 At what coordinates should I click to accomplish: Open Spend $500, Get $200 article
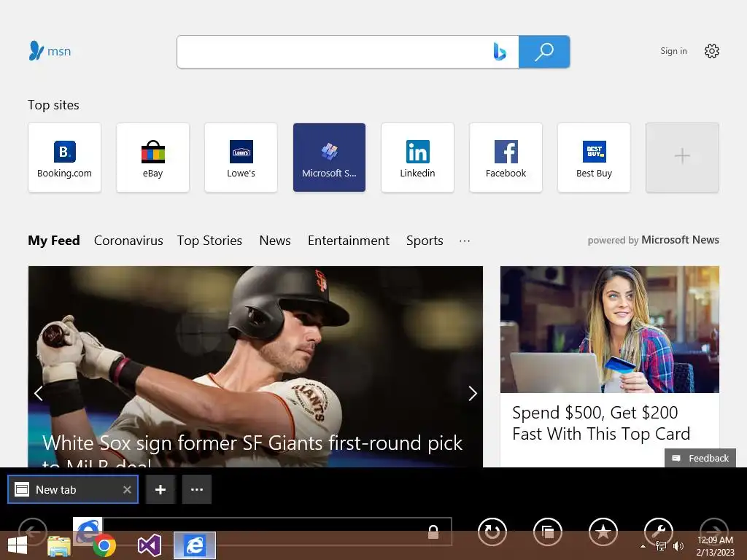(601, 424)
